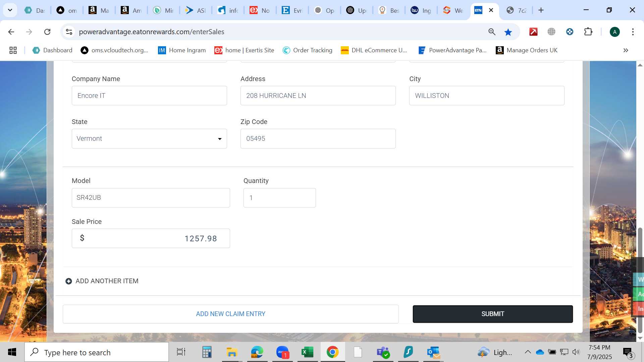The image size is (644, 362).
Task: Open the notification center icon
Action: pos(628,352)
